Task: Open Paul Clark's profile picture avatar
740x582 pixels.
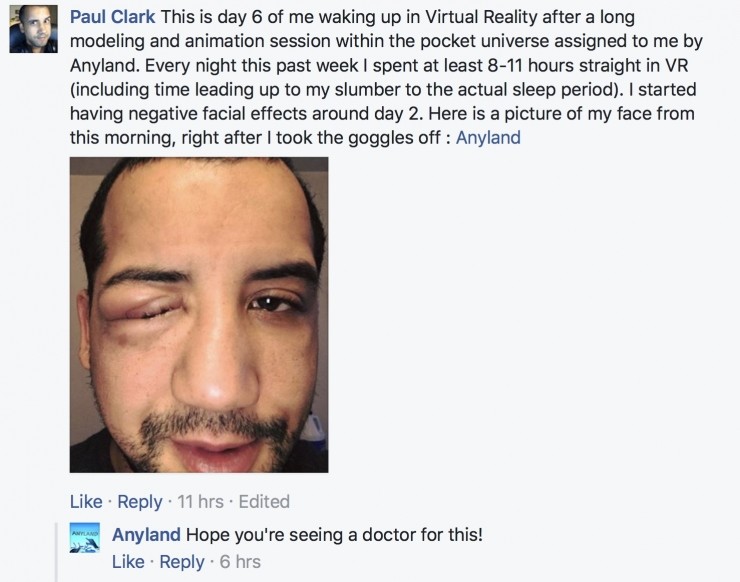Action: (33, 28)
